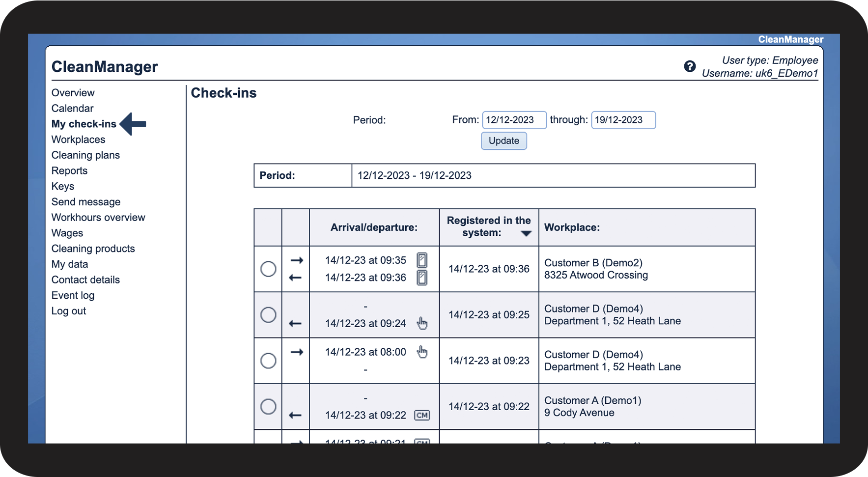The image size is (868, 477).
Task: Select radio button for Customer B check-in
Action: click(x=268, y=269)
